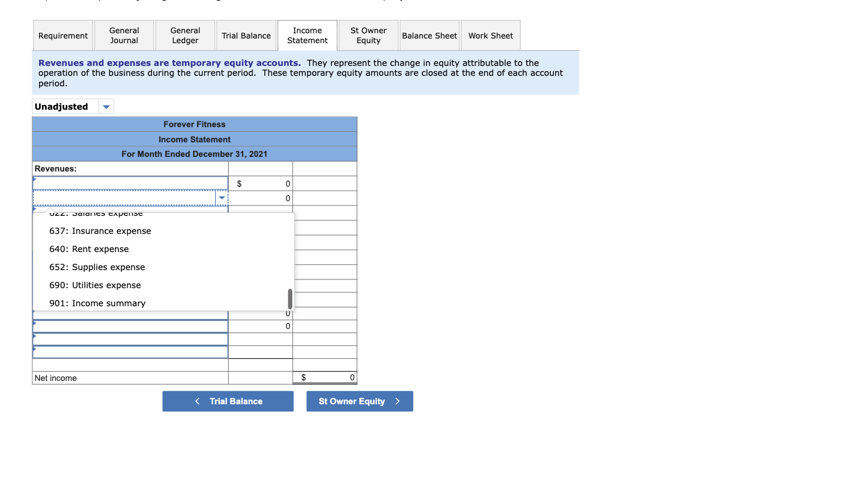Open the General Journal tab

[124, 35]
